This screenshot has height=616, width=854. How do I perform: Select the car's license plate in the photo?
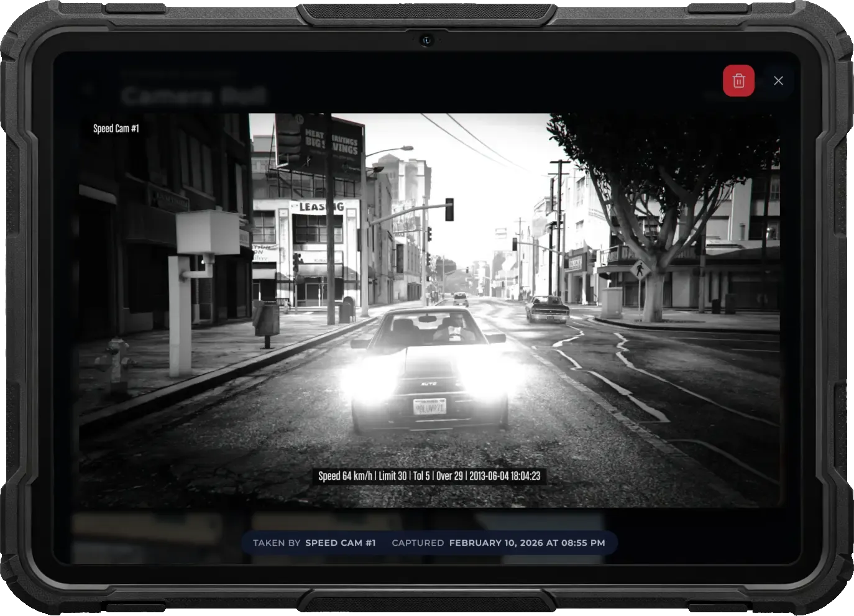(430, 409)
